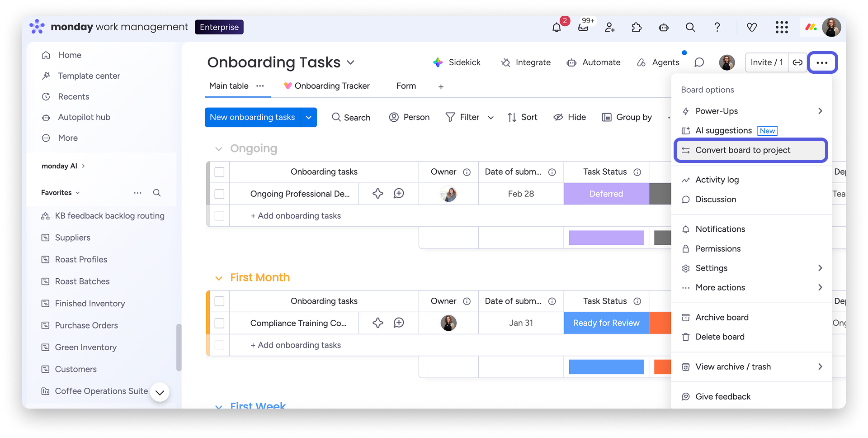The height and width of the screenshot is (438, 868).
Task: Open the Integrate center
Action: click(x=526, y=62)
